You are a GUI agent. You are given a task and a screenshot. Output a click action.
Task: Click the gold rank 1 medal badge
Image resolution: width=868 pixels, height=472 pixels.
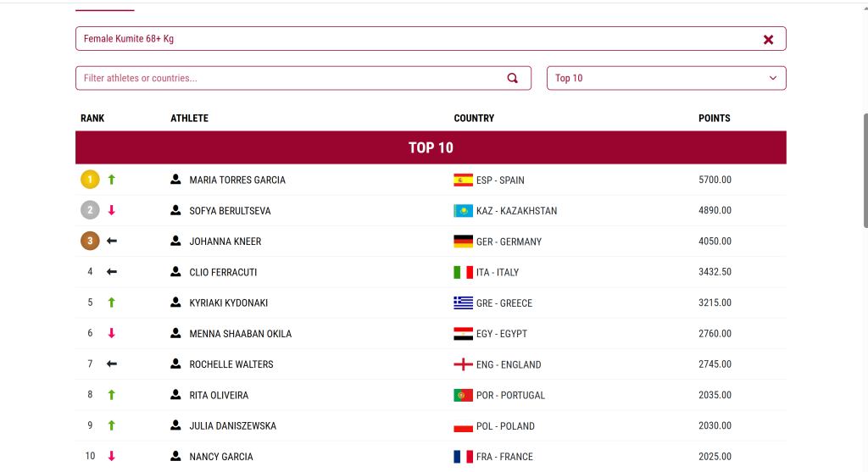click(90, 180)
